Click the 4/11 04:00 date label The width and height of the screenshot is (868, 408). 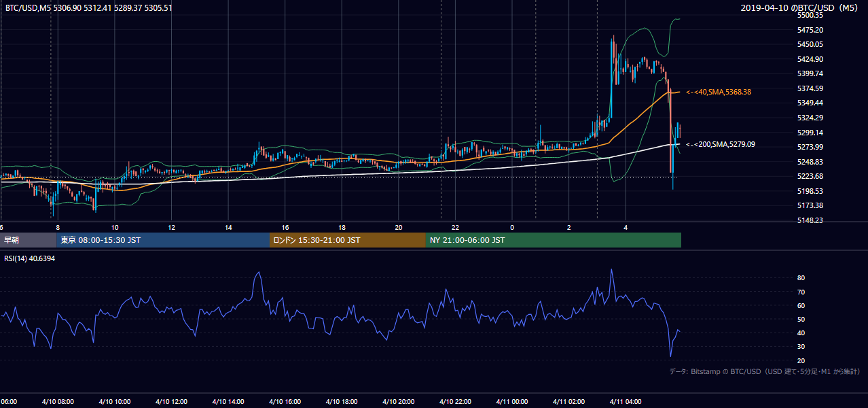pos(625,401)
